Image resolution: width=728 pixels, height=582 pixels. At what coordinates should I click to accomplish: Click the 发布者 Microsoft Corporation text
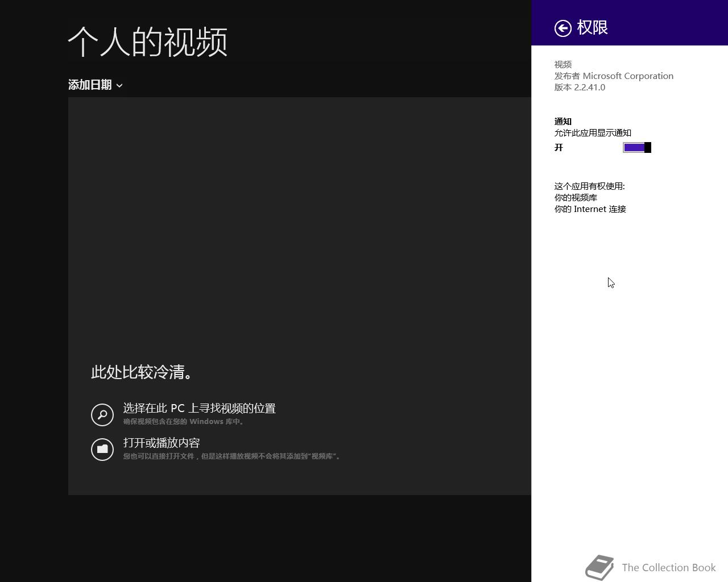[614, 76]
